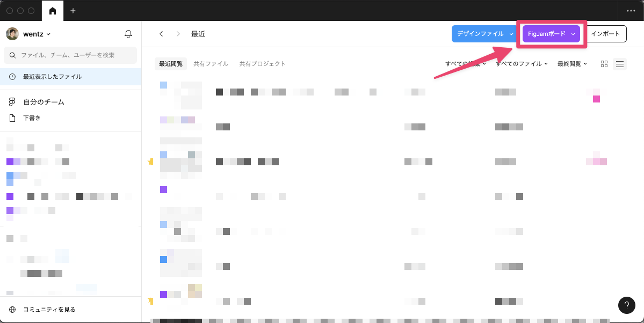This screenshot has height=323, width=644.
Task: Navigate forward with right arrow icon
Action: [x=178, y=34]
